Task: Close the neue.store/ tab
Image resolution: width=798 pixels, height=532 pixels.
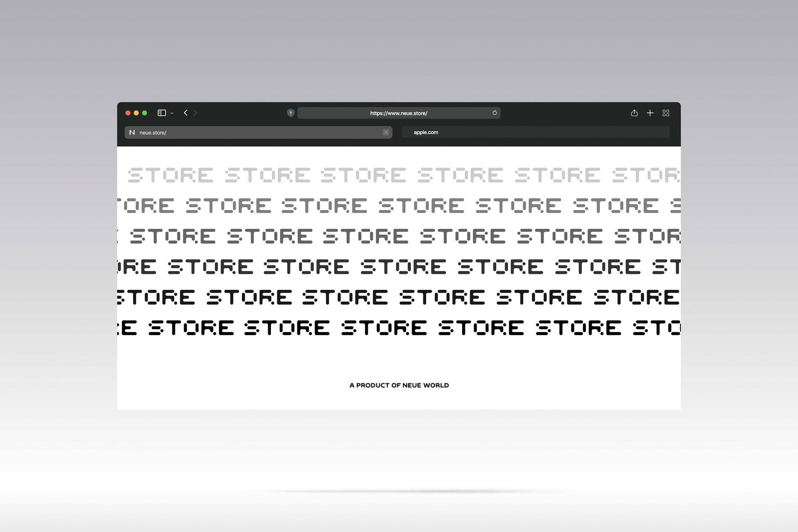Action: (386, 132)
